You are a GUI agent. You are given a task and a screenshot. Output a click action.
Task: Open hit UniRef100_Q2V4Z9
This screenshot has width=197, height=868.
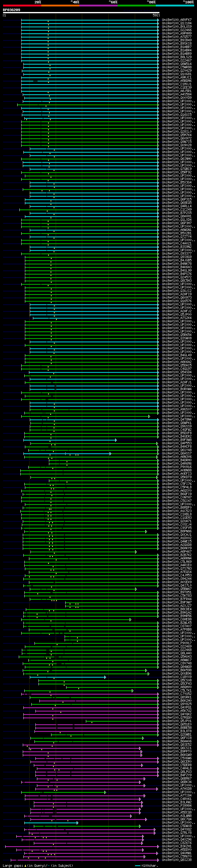[177, 71]
